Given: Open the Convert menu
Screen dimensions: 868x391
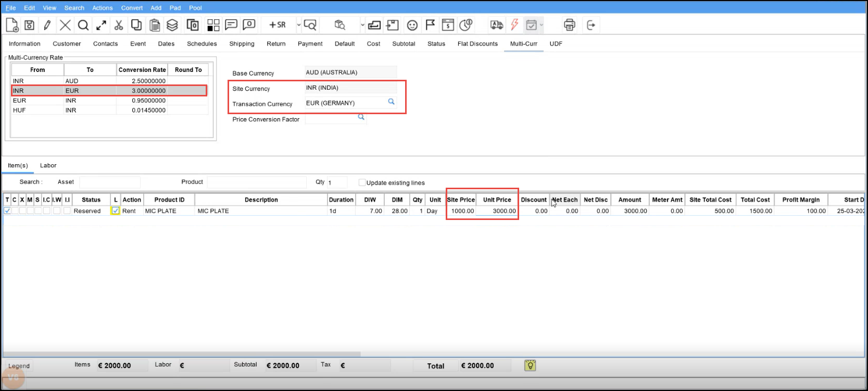Looking at the screenshot, I should point(132,8).
